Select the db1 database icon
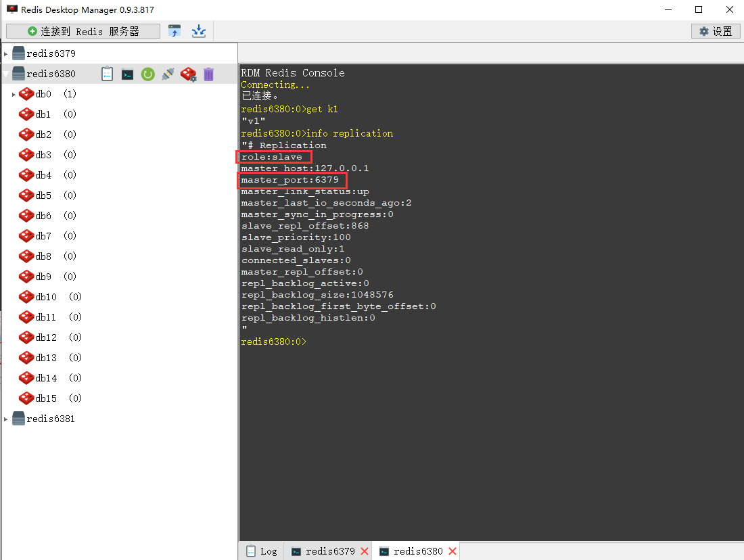Viewport: 744px width, 560px height. tap(26, 114)
